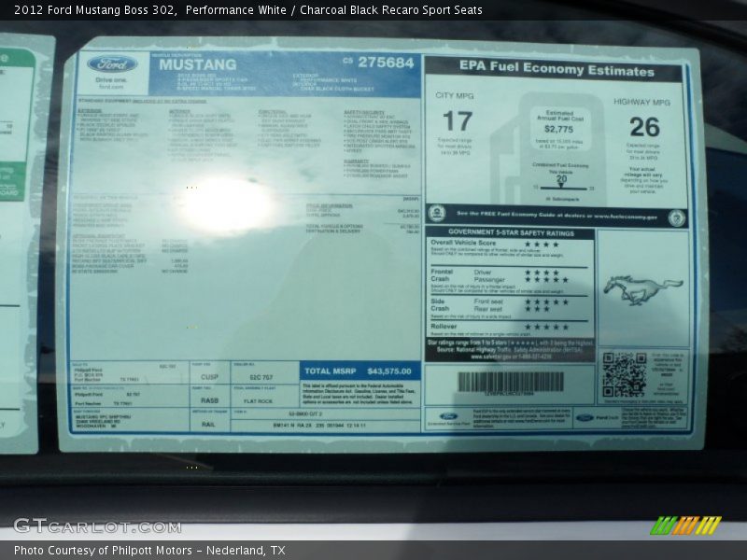Click the Ford Extended Service Plan logo
Screen dimensions: 747x560
(x=449, y=417)
